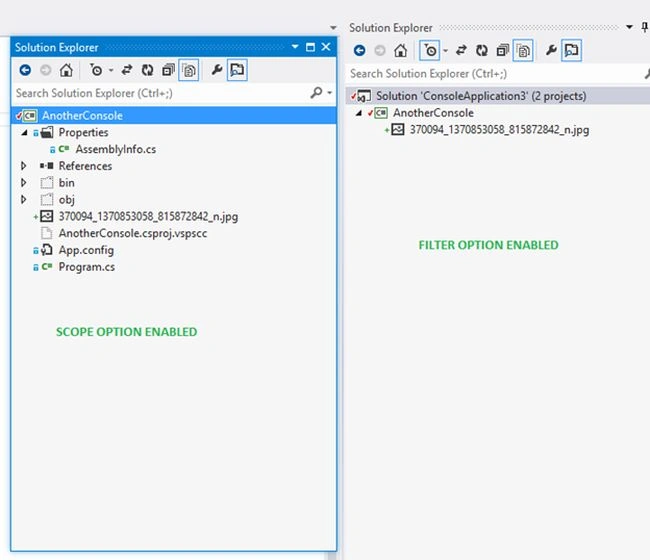
Task: Click Auto Hide pin in right Solution Explorer
Action: click(x=645, y=27)
